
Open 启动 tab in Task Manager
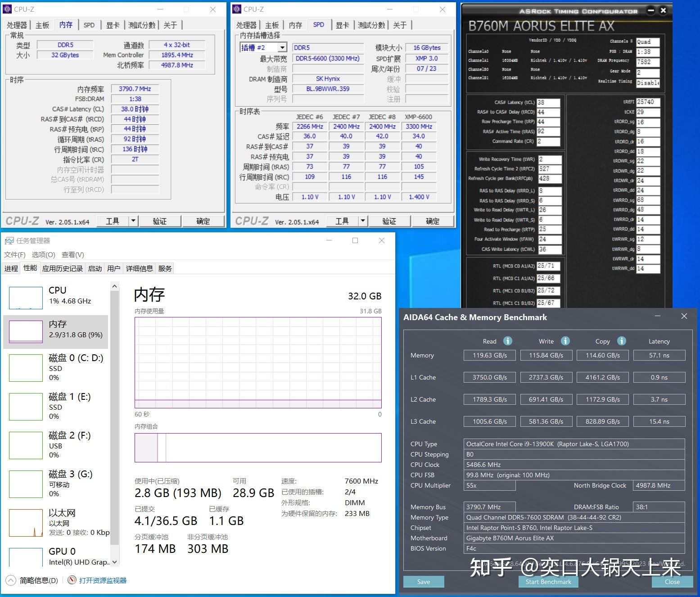point(95,268)
